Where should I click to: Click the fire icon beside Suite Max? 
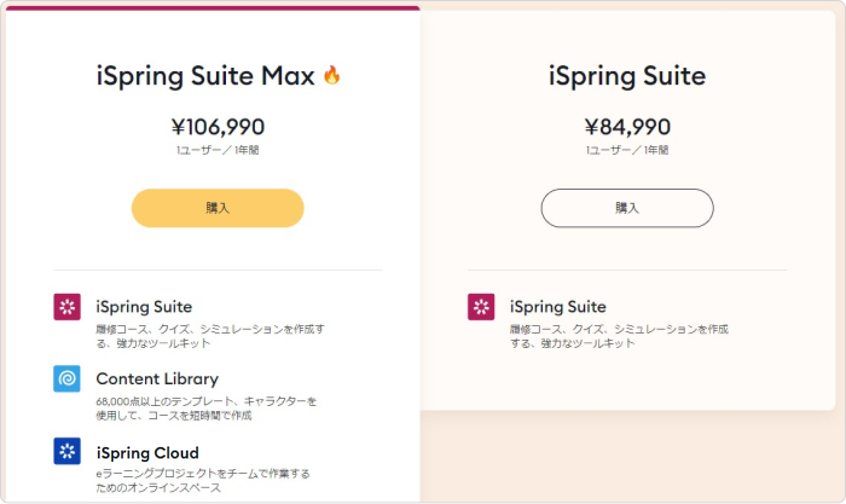tap(332, 76)
